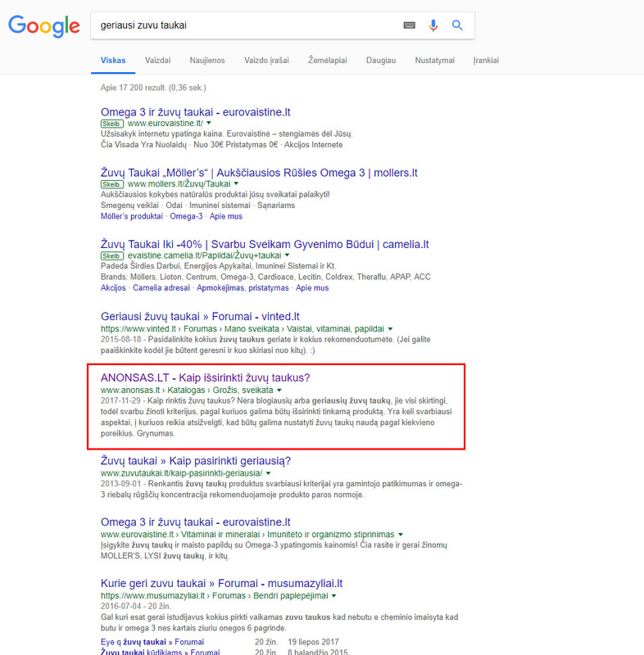Open 'Geriausi žuvų taukai » Forumai - vinted.lt' result
This screenshot has height=655, width=644.
(200, 316)
